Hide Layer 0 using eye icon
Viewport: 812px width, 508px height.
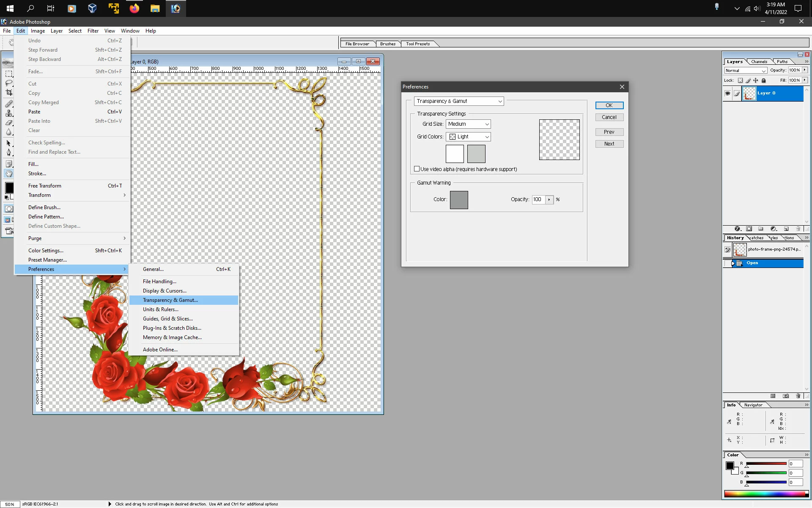(x=727, y=94)
